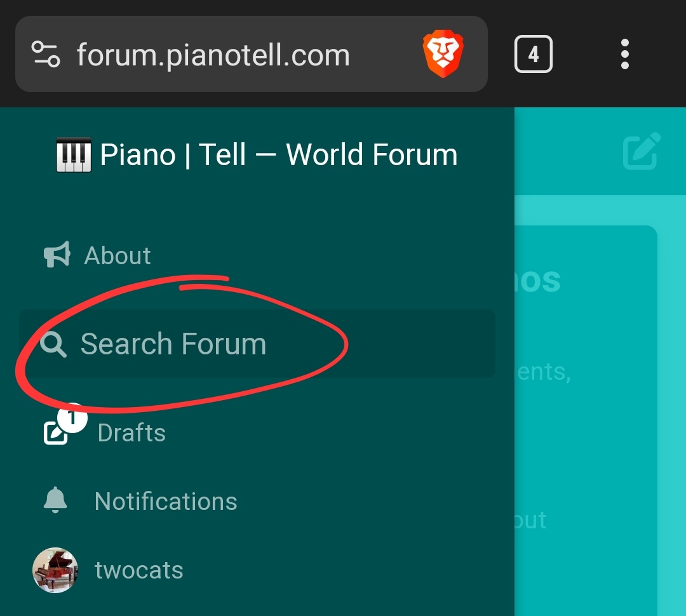Image resolution: width=686 pixels, height=616 pixels.
Task: Open the Brave Shields lion icon
Action: coord(443,55)
